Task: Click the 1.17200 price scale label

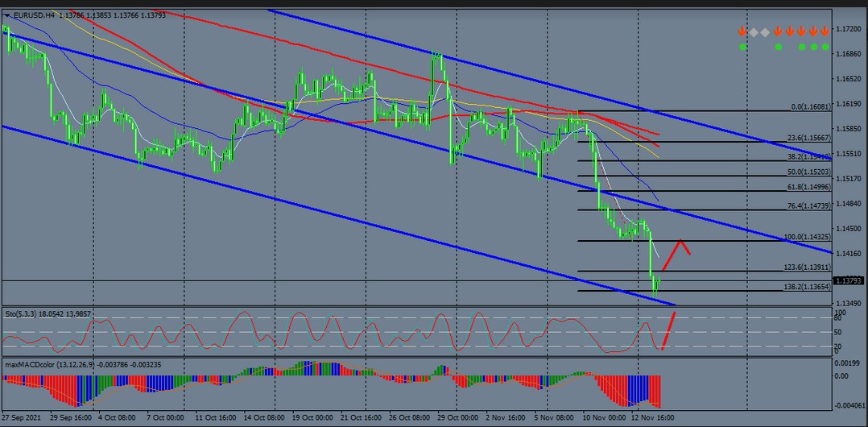Action: [x=847, y=29]
